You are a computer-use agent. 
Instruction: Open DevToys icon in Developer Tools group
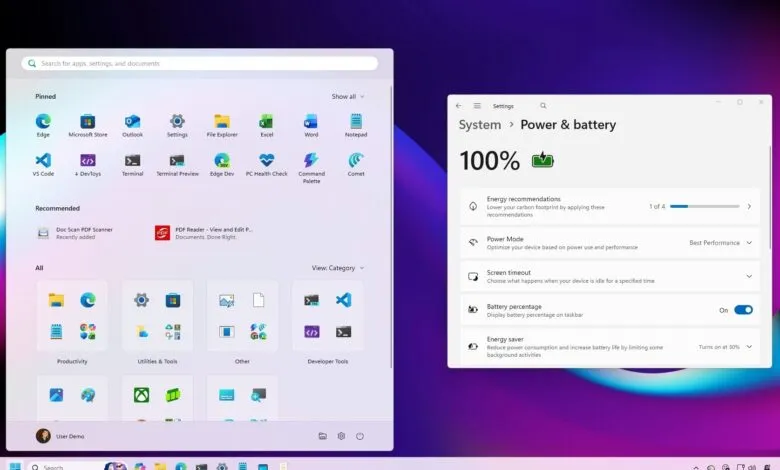pos(312,332)
